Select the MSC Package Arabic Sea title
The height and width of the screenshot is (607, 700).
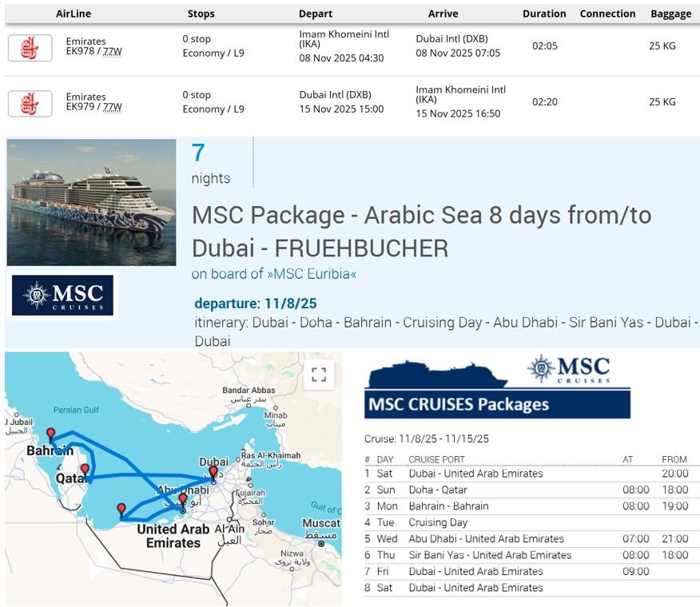click(x=421, y=231)
